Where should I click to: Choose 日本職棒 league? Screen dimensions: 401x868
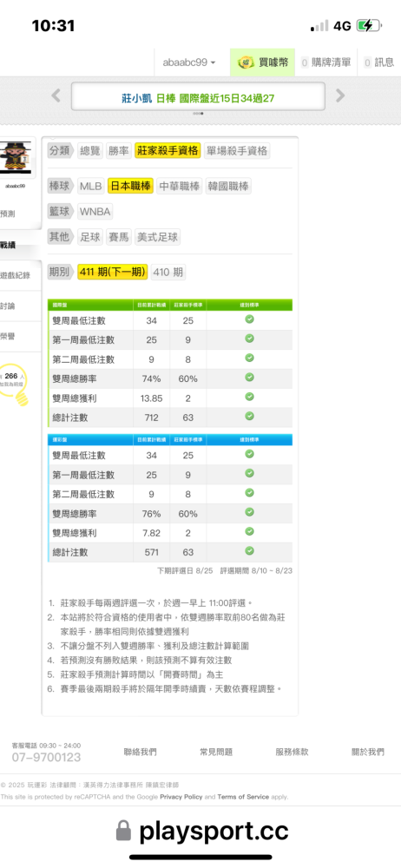coord(131,186)
